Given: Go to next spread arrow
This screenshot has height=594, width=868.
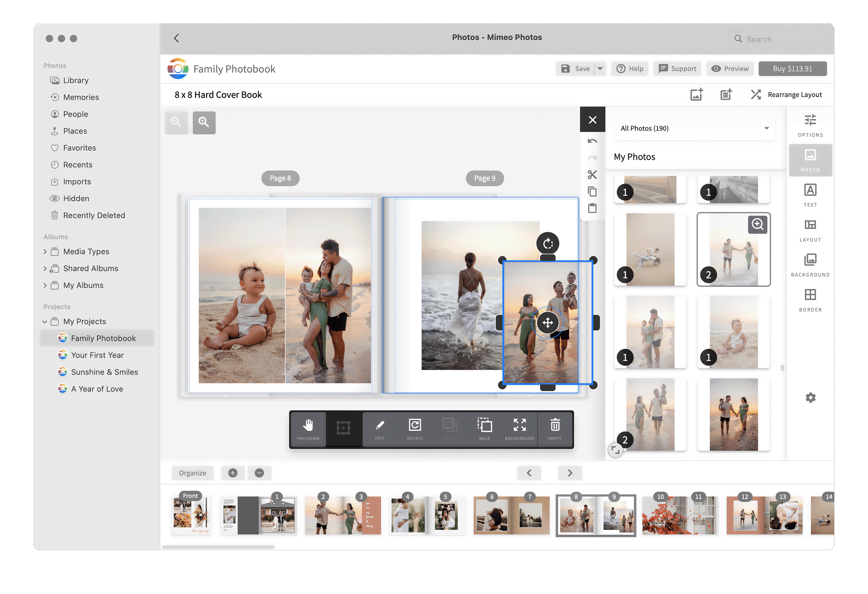Looking at the screenshot, I should (x=570, y=472).
